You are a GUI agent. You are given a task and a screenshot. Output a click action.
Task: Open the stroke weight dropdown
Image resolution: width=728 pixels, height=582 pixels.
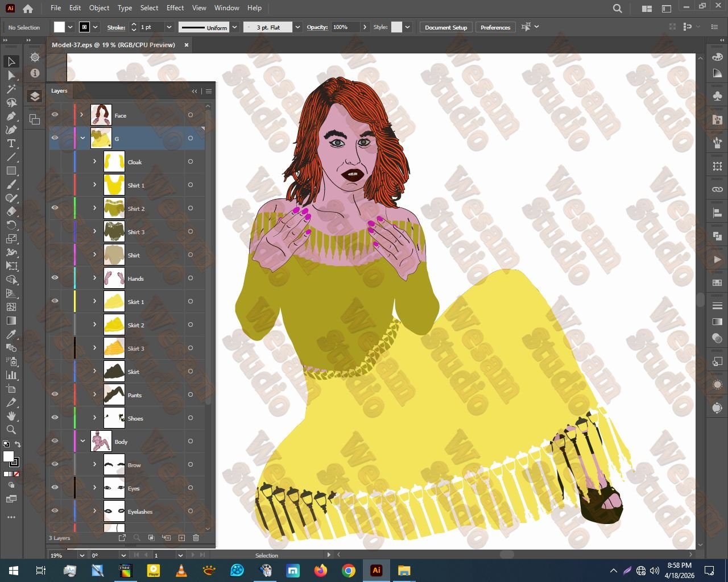(169, 27)
